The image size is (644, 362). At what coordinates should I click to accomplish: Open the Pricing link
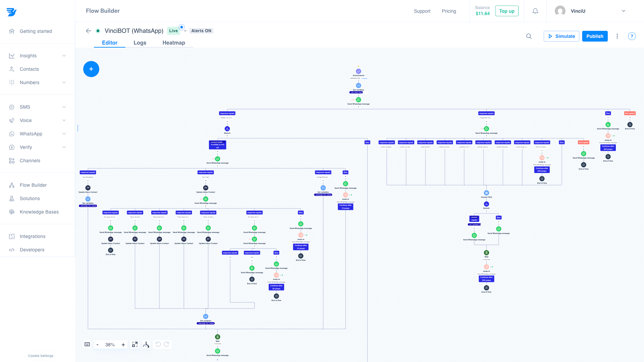point(449,11)
